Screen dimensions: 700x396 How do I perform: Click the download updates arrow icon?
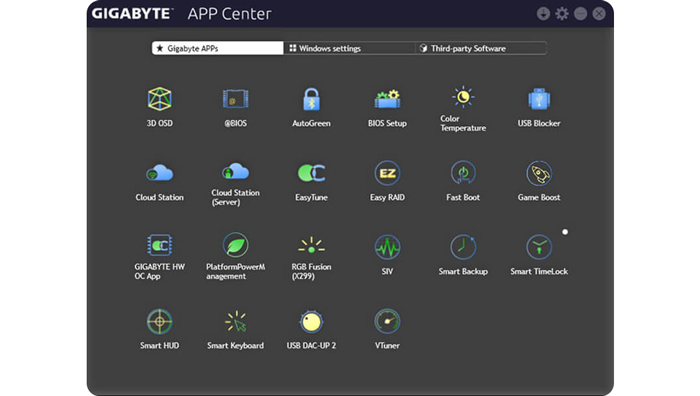[543, 14]
